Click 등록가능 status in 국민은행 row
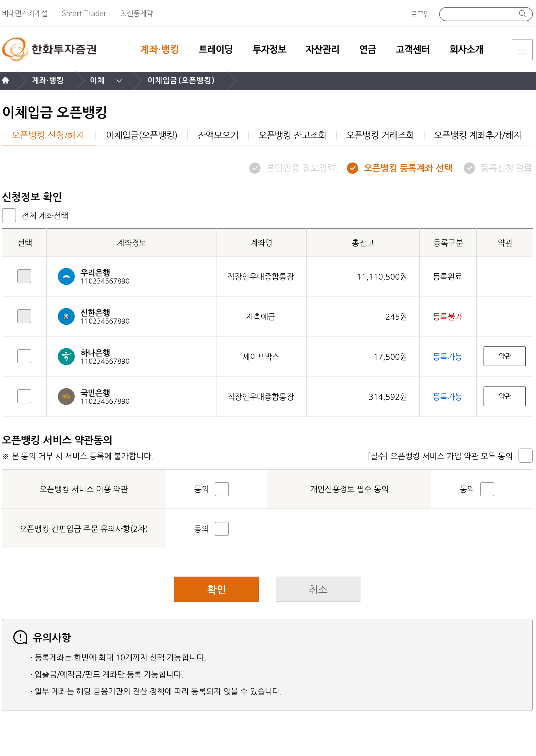The width and height of the screenshot is (536, 756). pos(448,396)
